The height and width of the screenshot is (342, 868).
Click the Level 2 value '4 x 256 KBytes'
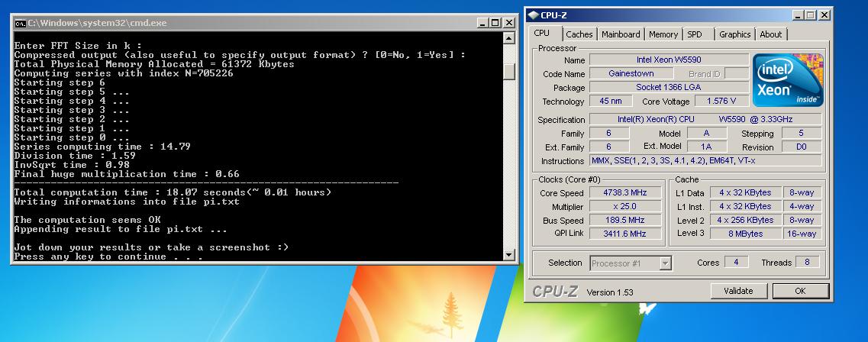coord(745,221)
